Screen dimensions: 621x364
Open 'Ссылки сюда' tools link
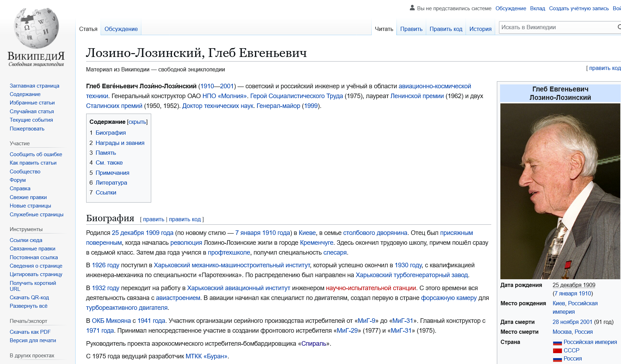point(26,240)
